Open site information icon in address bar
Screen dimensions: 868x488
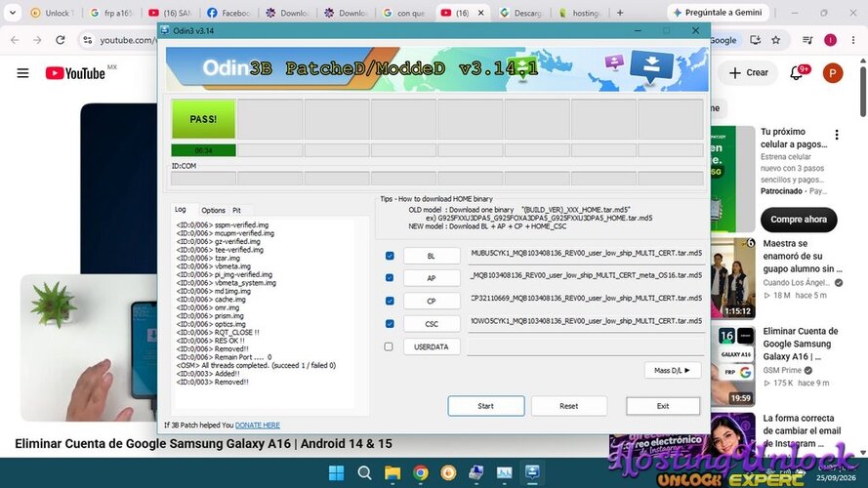click(x=88, y=40)
